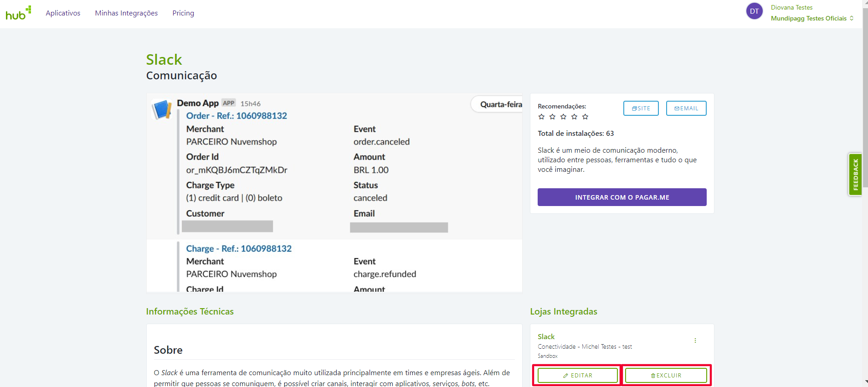Click the fifth recommendation star

coord(585,117)
